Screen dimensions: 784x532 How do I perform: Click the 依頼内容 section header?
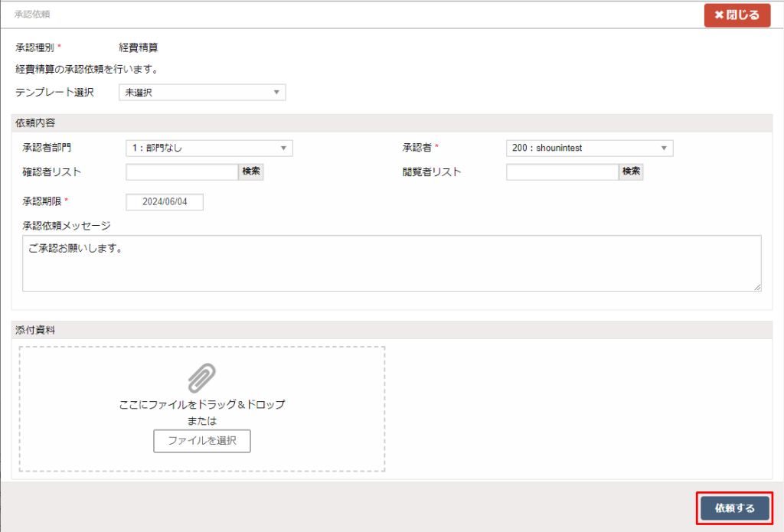pos(391,123)
